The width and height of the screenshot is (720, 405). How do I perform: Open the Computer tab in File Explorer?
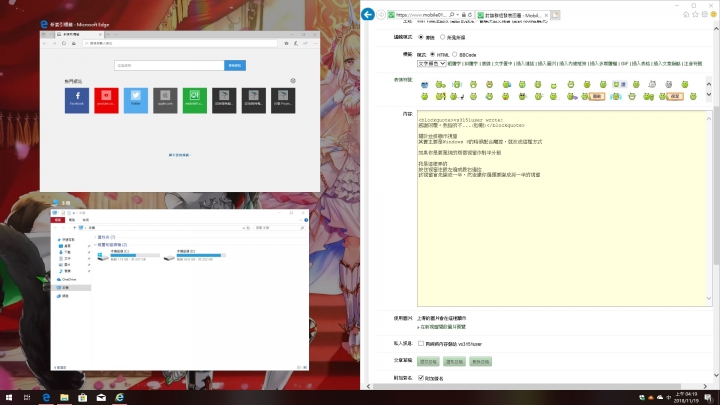72,220
